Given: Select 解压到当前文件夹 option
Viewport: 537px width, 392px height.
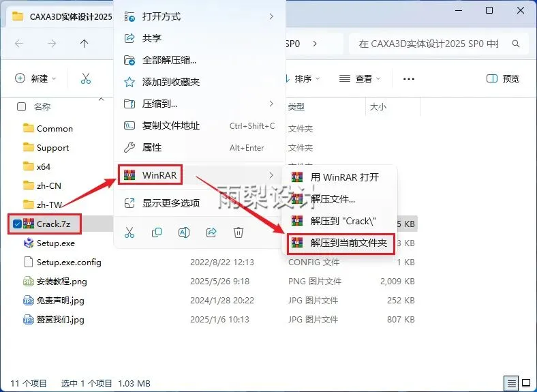Looking at the screenshot, I should coord(341,243).
